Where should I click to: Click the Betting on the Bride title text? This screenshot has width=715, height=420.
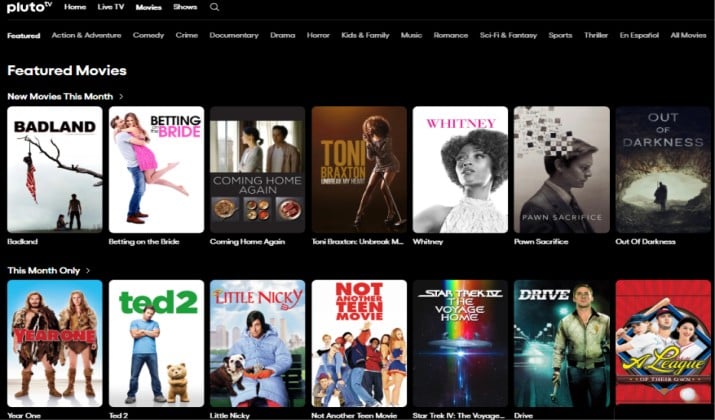pos(144,242)
